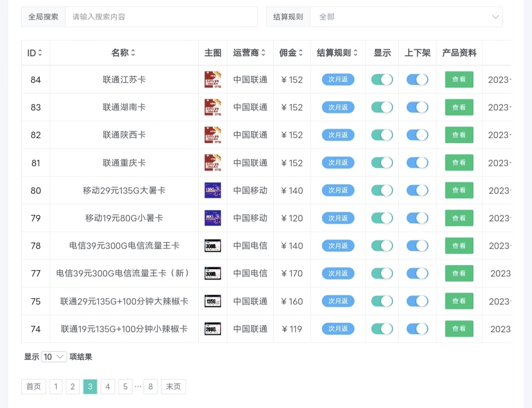Sort by the 结算规则 column header
The height and width of the screenshot is (408, 532).
tap(338, 53)
